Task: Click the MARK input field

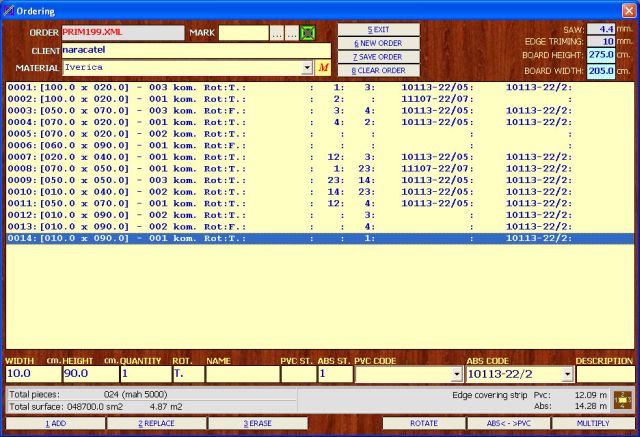Action: point(244,33)
